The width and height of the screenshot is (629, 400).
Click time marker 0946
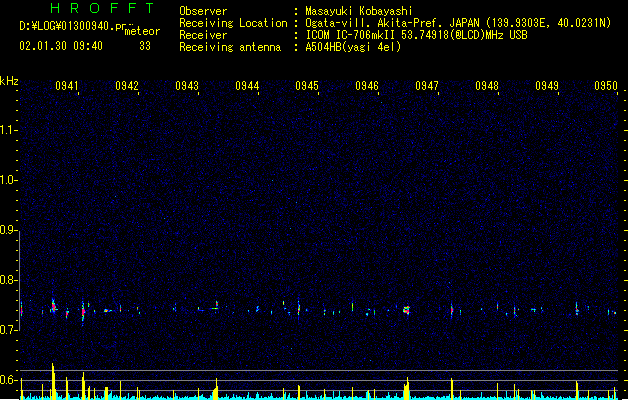pyautogui.click(x=367, y=86)
